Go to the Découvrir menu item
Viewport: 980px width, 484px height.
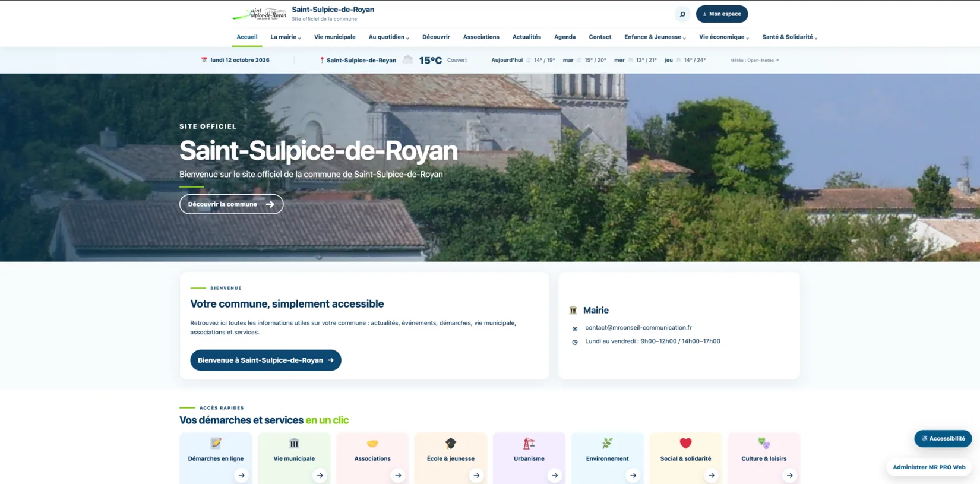436,37
